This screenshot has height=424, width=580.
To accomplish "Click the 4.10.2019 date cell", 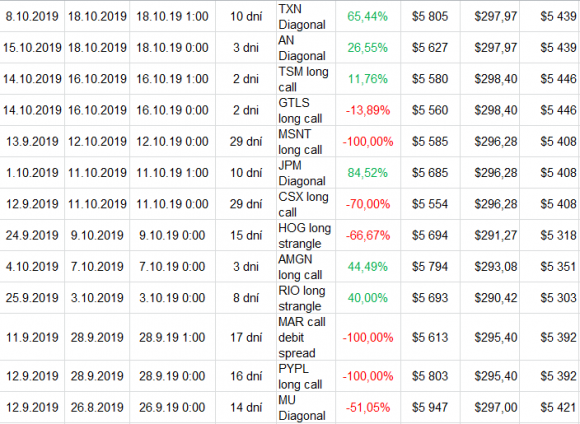I will pos(32,266).
